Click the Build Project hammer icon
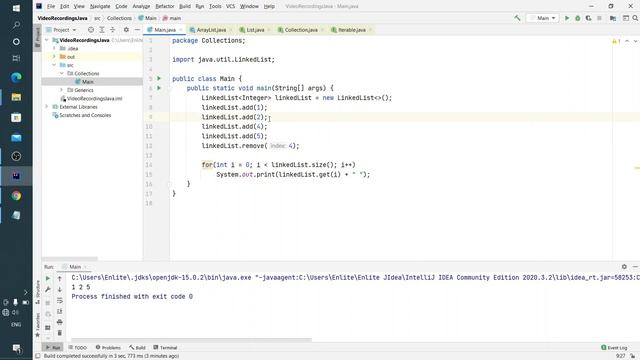 click(517, 18)
